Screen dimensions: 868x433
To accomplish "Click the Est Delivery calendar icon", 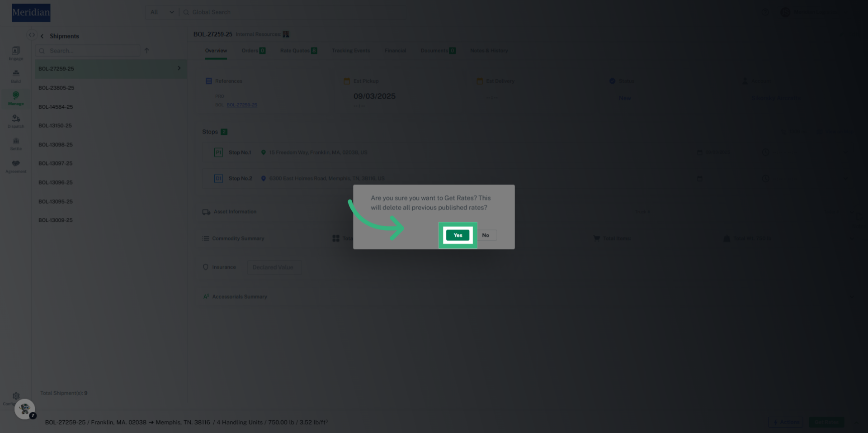I will tap(480, 81).
